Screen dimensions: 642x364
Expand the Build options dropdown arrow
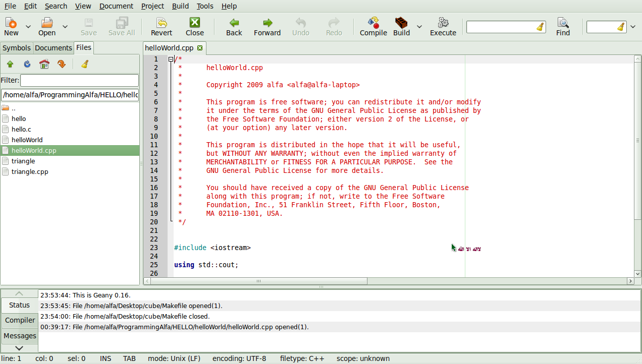coord(419,26)
